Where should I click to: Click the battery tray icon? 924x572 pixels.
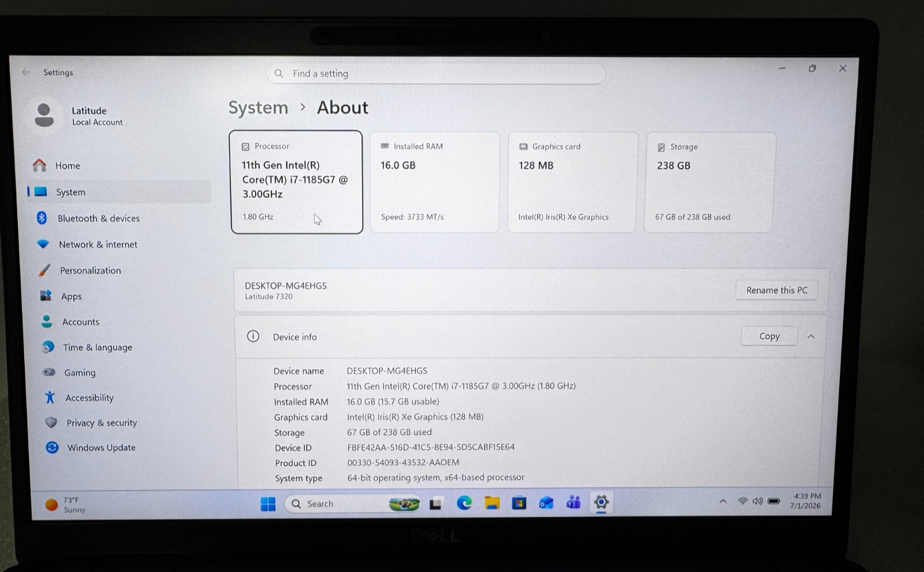click(x=774, y=501)
